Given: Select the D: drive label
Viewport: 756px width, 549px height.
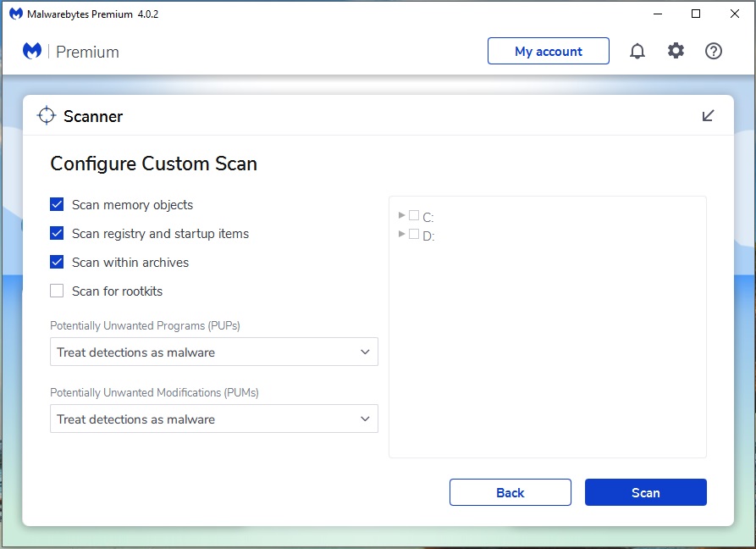Looking at the screenshot, I should (428, 236).
